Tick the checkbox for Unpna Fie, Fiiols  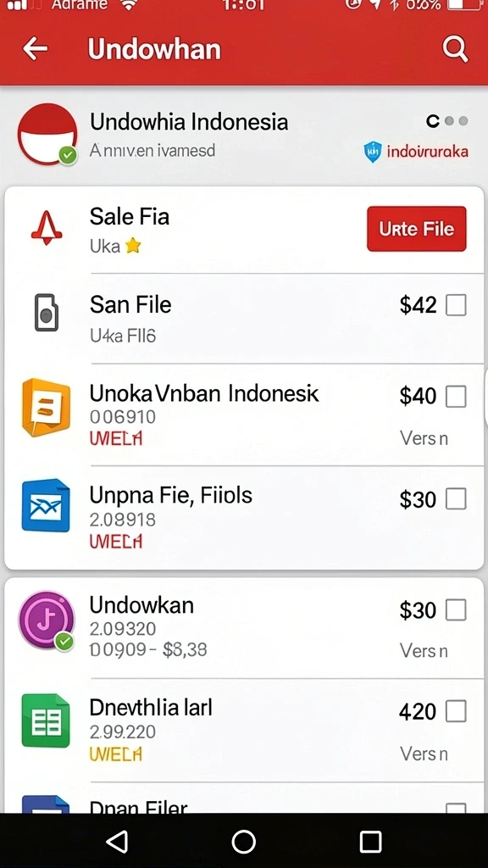pos(456,499)
